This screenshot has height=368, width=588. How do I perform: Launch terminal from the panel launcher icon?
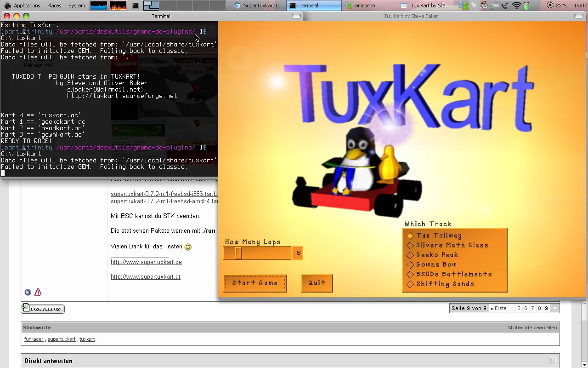click(135, 6)
